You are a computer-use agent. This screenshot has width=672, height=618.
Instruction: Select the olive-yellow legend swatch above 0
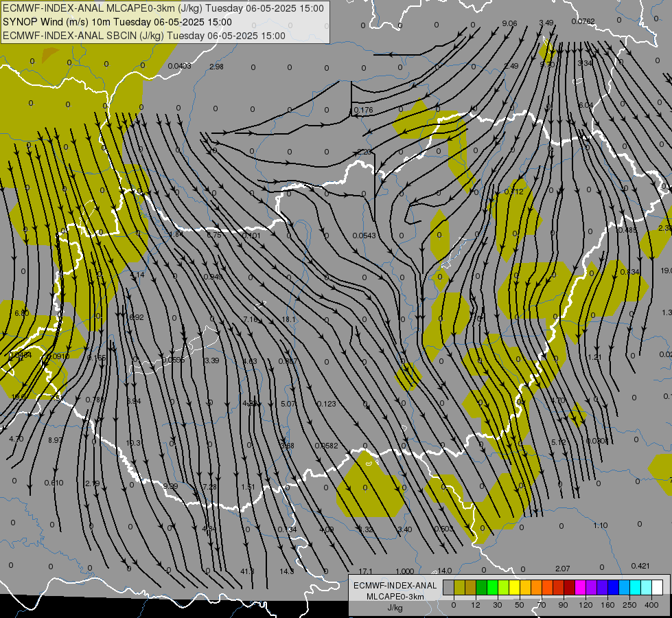(x=459, y=587)
